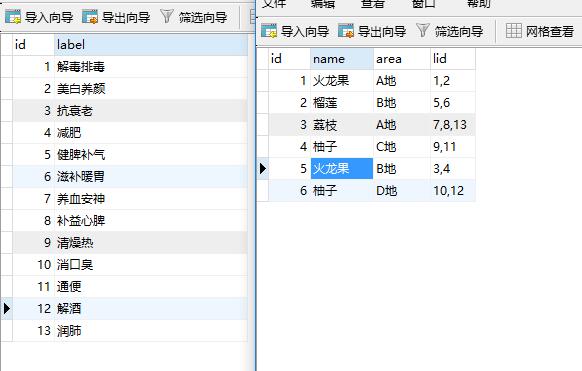The width and height of the screenshot is (582, 371).
Task: Click the lid cell 9,11
Action: click(453, 147)
